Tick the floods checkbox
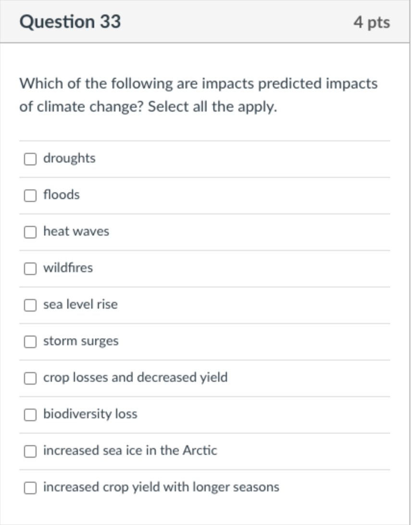Viewport: 420px width, 525px height. coord(30,195)
